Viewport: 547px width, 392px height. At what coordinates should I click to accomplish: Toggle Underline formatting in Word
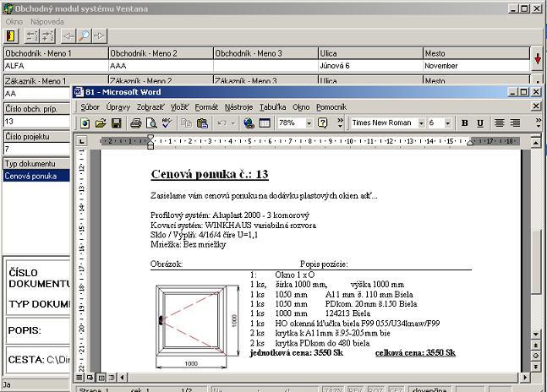tap(480, 122)
